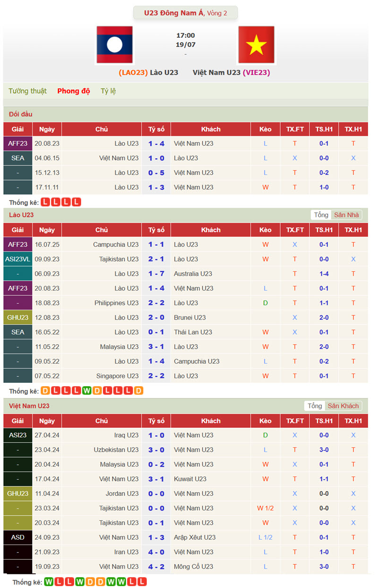Click the ASI23VL badge dated 09.09.23
Screen dimensions: 378x588
(18, 259)
